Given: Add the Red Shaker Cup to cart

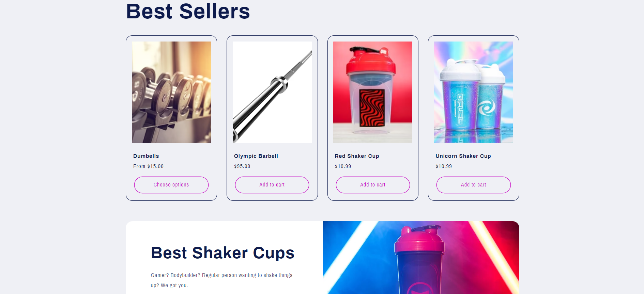Looking at the screenshot, I should click(373, 185).
